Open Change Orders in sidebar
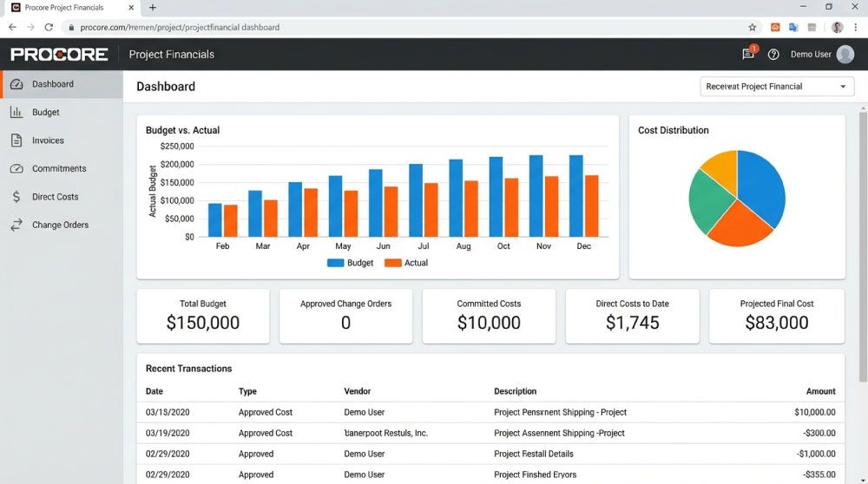This screenshot has width=868, height=484. pyautogui.click(x=62, y=226)
